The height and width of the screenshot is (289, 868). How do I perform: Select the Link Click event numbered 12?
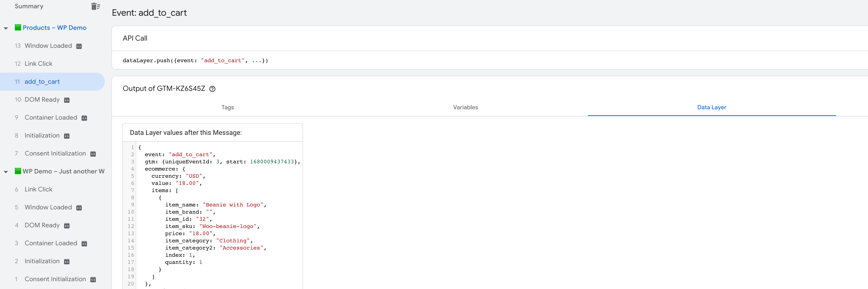coord(38,63)
